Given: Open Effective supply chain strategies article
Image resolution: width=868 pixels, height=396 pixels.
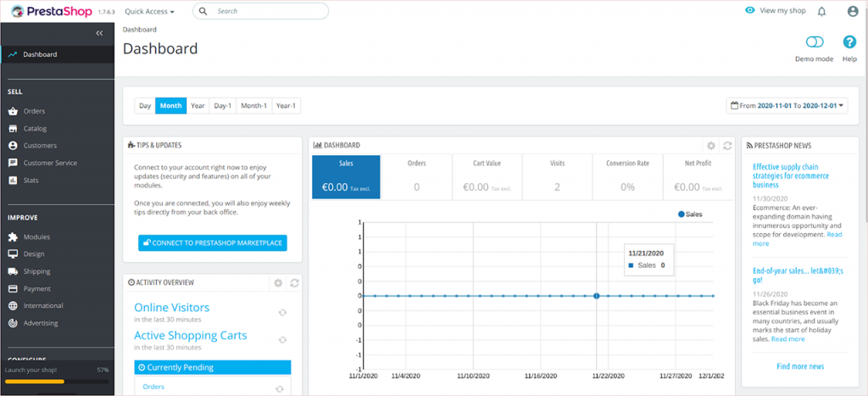Looking at the screenshot, I should 791,176.
